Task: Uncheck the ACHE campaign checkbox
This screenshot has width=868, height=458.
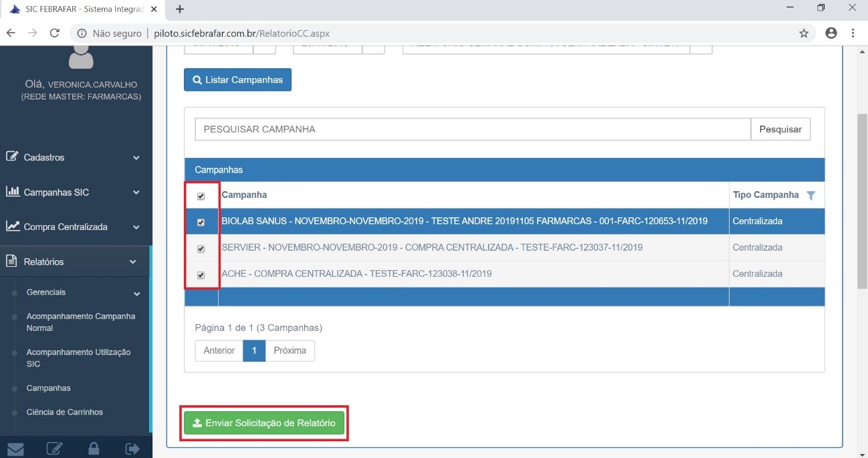Action: [201, 275]
